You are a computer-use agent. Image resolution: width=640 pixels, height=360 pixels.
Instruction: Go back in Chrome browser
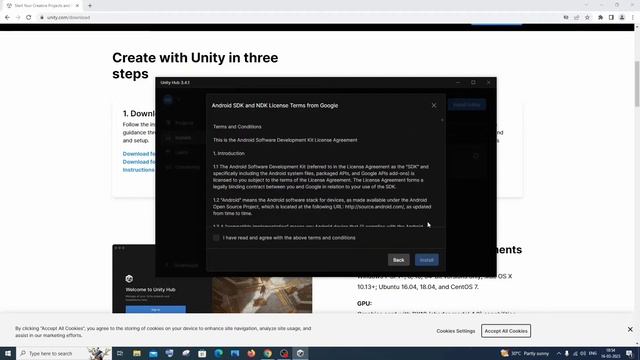7,18
